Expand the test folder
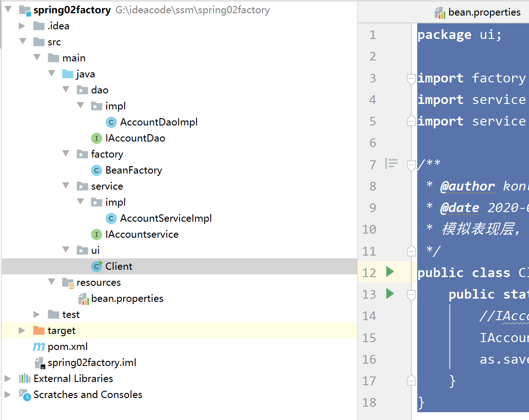 [37, 315]
